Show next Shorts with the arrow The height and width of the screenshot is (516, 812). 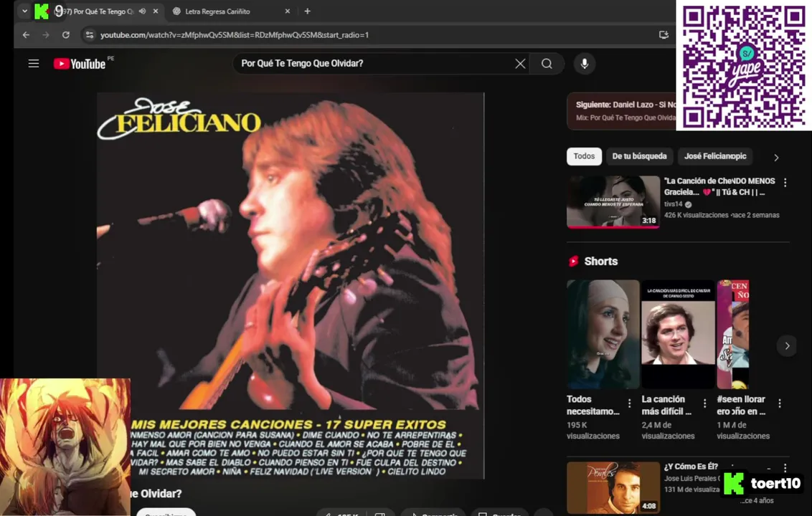click(x=787, y=345)
